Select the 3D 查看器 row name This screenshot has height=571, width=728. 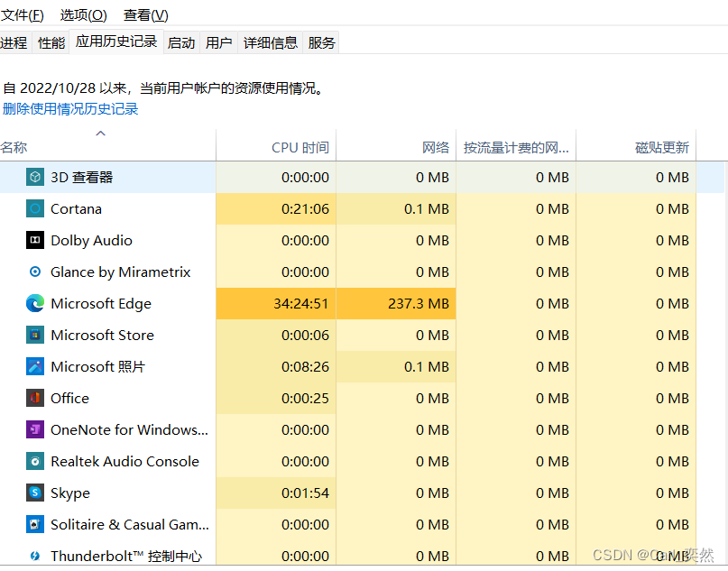point(82,178)
